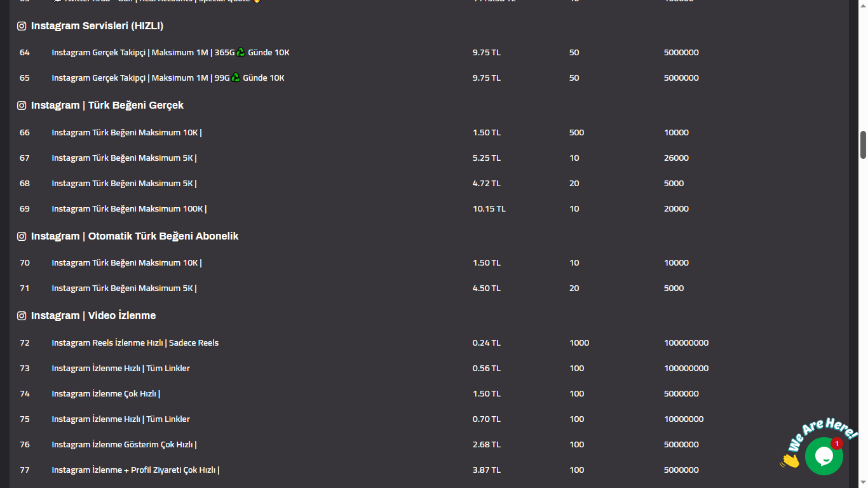Select the Instagram | Video İzlenme heading
This screenshot has height=488, width=868.
[x=93, y=316]
